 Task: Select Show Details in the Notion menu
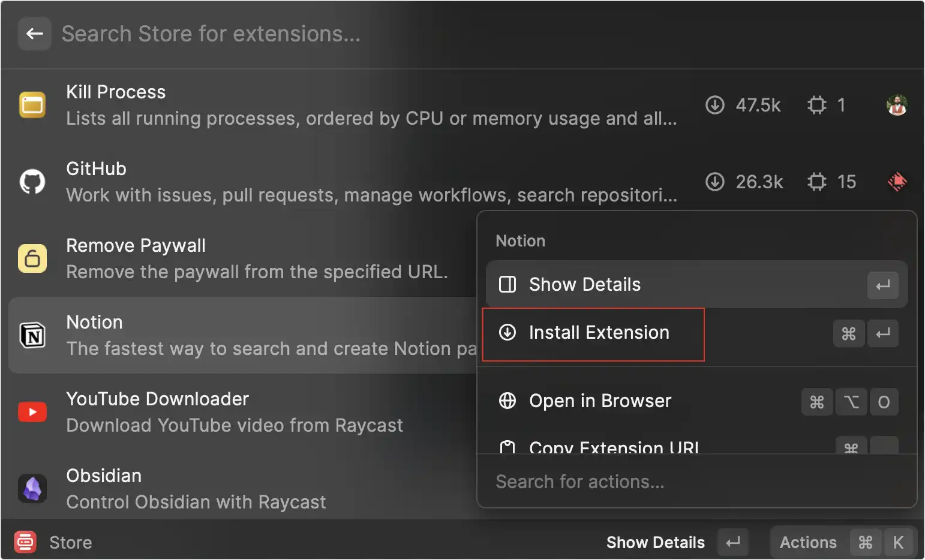585,285
